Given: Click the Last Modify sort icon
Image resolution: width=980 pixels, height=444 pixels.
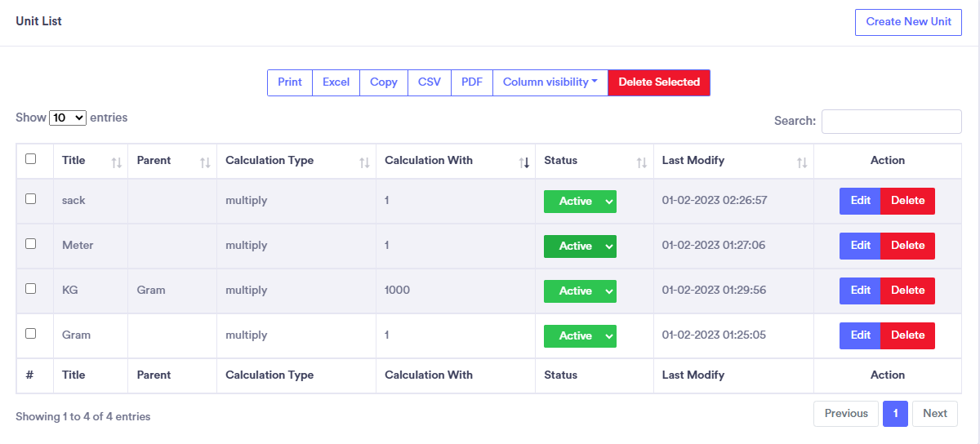Looking at the screenshot, I should (x=802, y=163).
